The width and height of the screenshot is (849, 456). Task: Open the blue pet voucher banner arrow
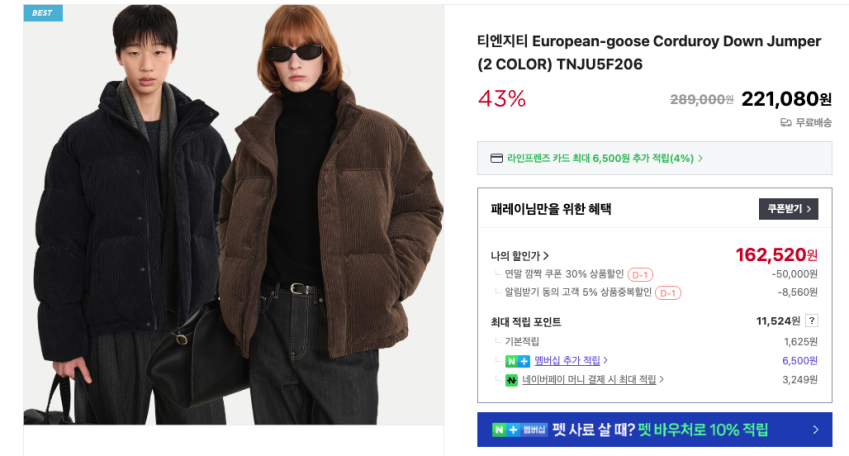pyautogui.click(x=815, y=430)
